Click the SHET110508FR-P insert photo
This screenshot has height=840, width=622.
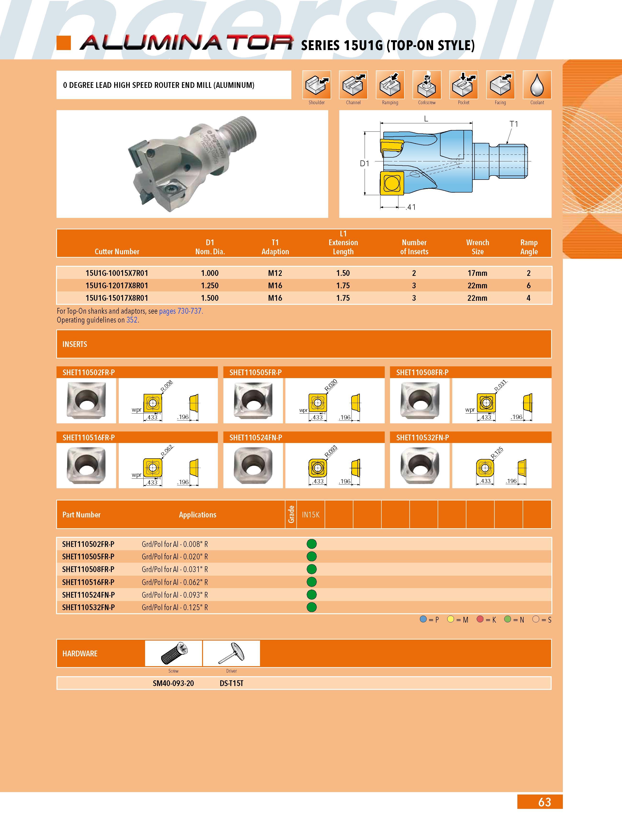click(x=420, y=401)
